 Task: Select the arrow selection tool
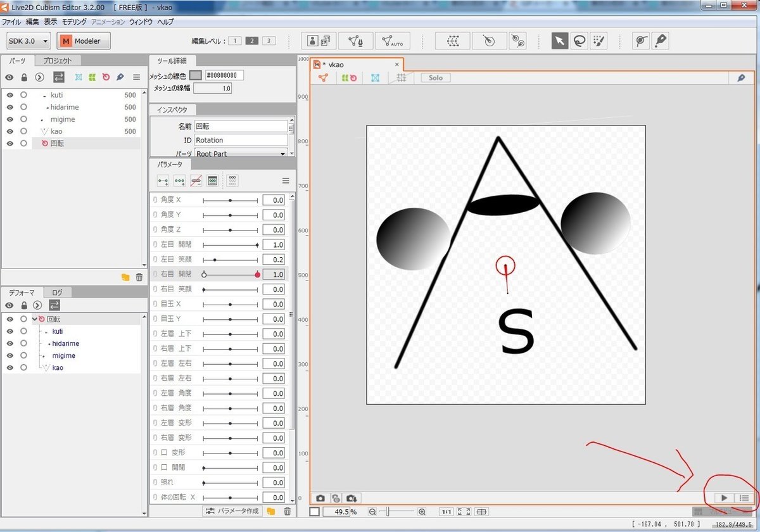click(560, 41)
